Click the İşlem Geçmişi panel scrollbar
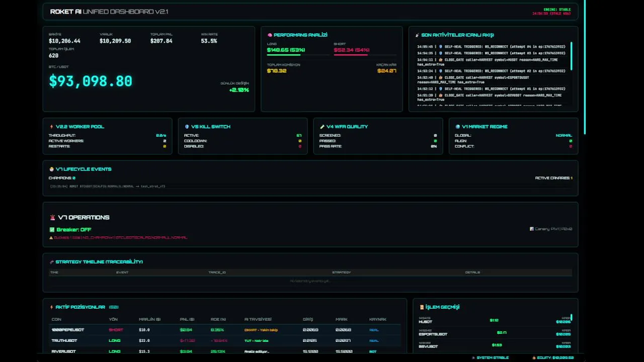The height and width of the screenshot is (362, 644). pyautogui.click(x=572, y=318)
